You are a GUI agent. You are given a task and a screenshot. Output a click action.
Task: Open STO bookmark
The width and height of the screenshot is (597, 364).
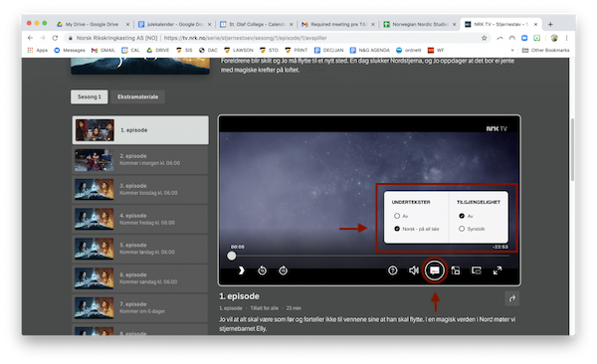[270, 50]
